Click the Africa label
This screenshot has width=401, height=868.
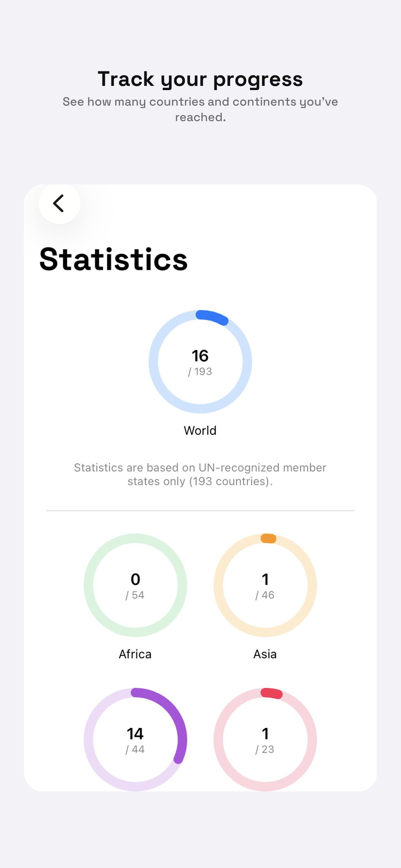[135, 654]
